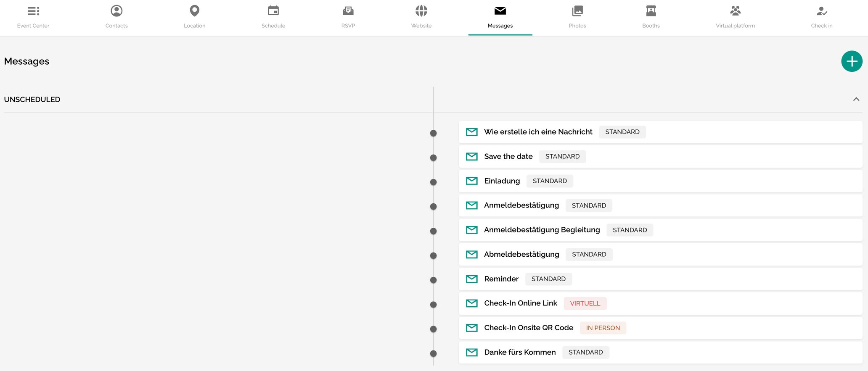This screenshot has width=868, height=371.
Task: Open the Location pin icon
Action: (194, 11)
